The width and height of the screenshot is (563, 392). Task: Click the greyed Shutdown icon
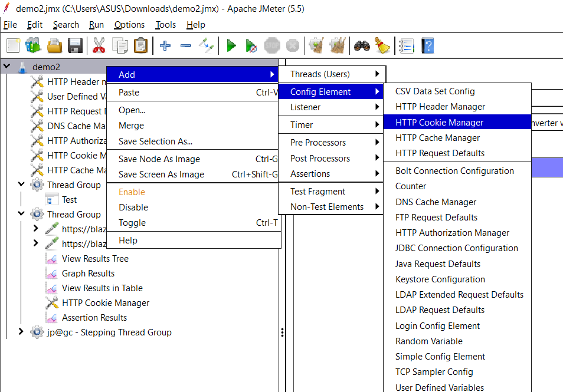click(x=293, y=46)
